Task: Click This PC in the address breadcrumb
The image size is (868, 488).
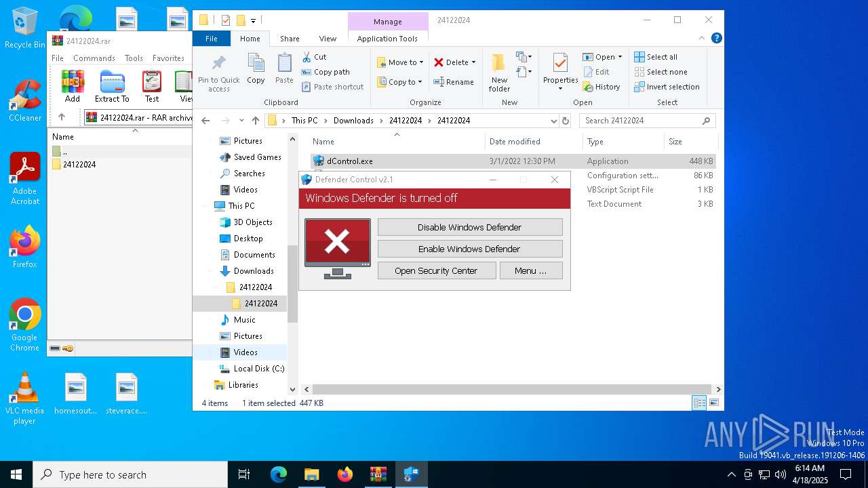Action: (x=304, y=121)
